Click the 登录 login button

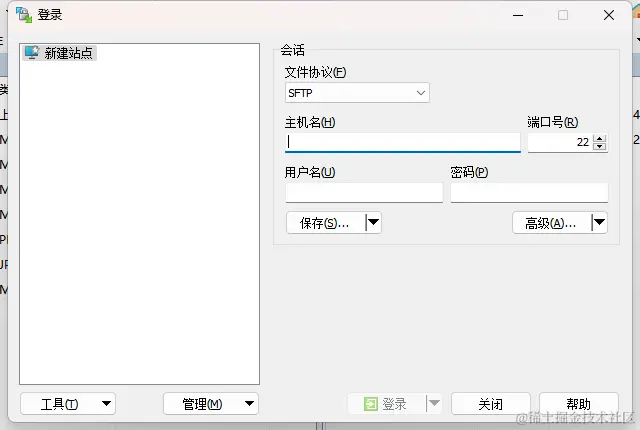[386, 404]
